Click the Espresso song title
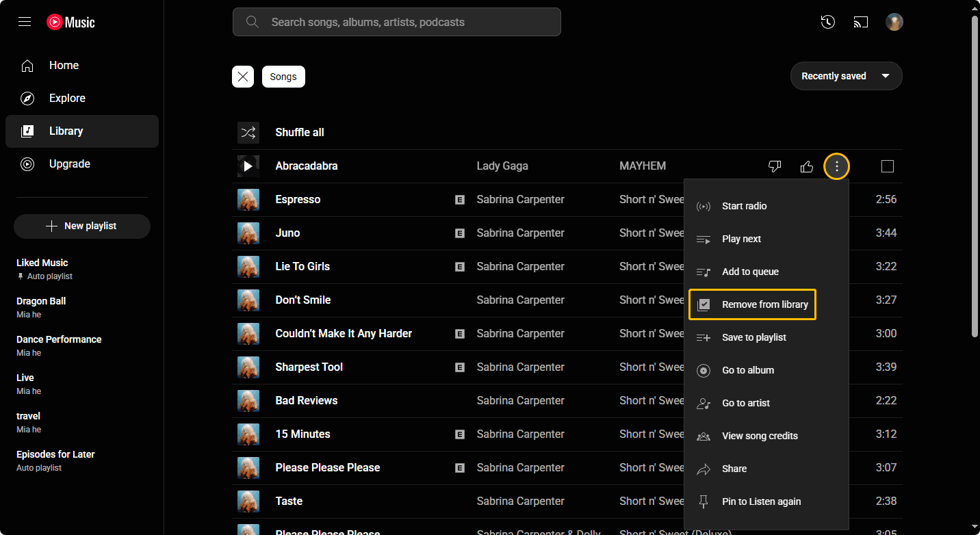980x535 pixels. (298, 200)
